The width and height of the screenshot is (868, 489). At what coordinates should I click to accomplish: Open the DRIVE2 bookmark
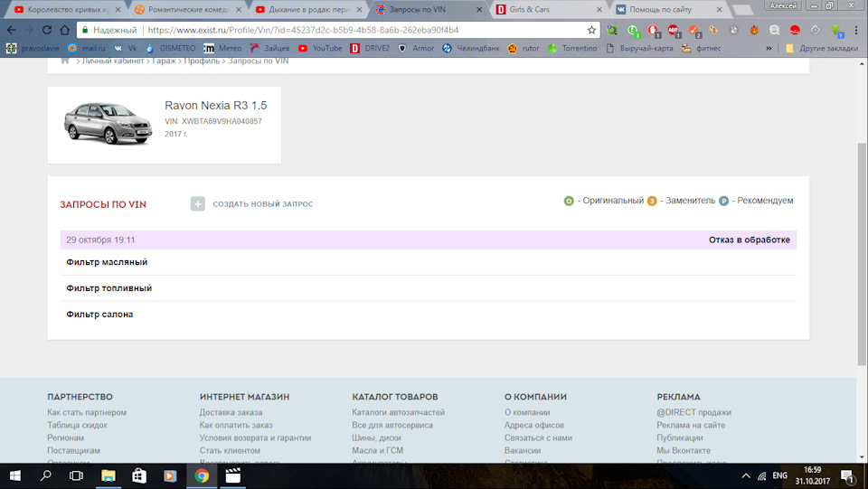click(371, 49)
